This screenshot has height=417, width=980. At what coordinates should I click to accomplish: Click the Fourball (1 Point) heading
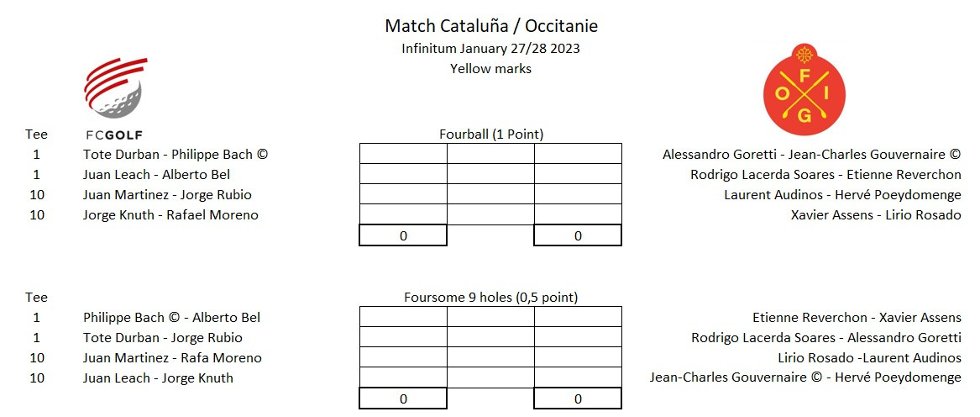tap(490, 134)
